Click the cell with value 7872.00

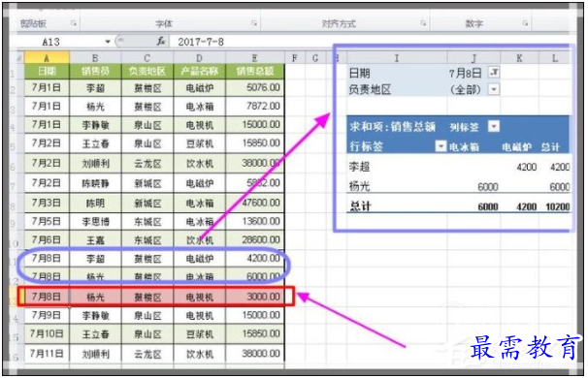point(255,107)
